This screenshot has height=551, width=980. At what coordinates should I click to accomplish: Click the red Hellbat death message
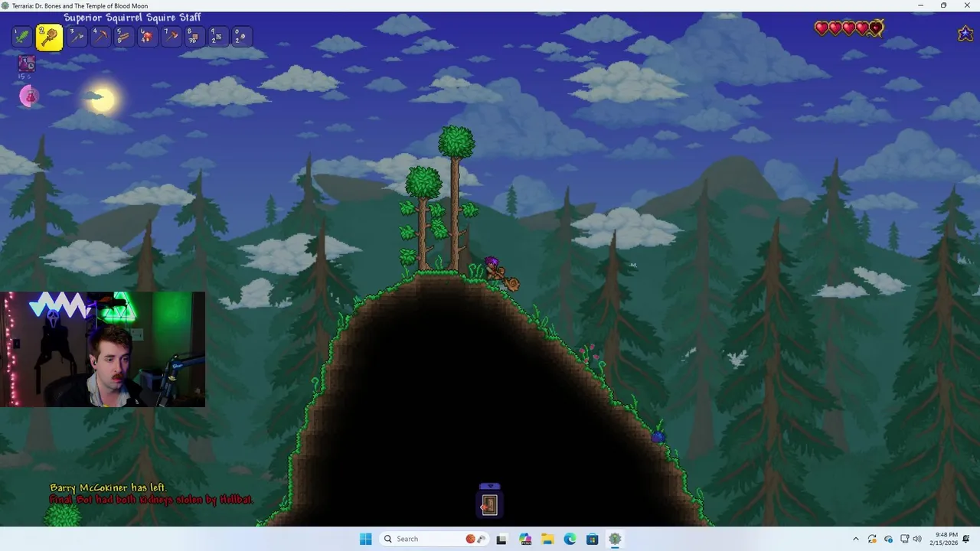(151, 500)
